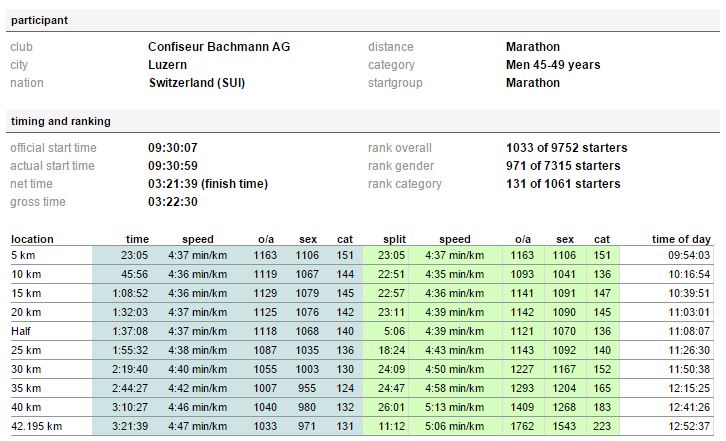Click the 'timing and ranking' section header
Screen dimensions: 726x441
pyautogui.click(x=61, y=121)
